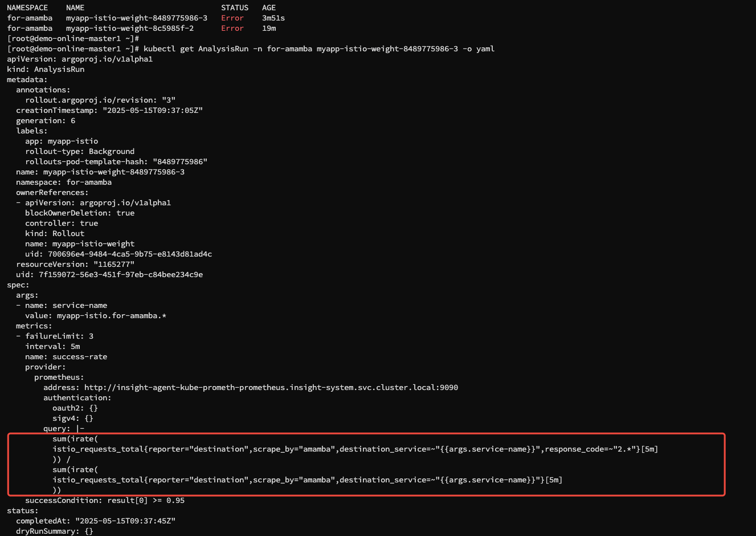Select the Error status of myapp-istio-weight-8c5985f-2
756x536 pixels.
tap(232, 28)
